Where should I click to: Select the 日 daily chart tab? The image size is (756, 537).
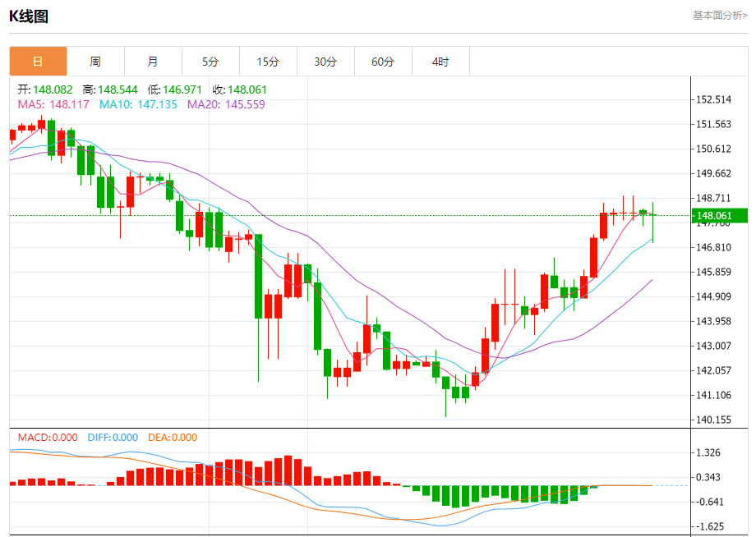38,62
